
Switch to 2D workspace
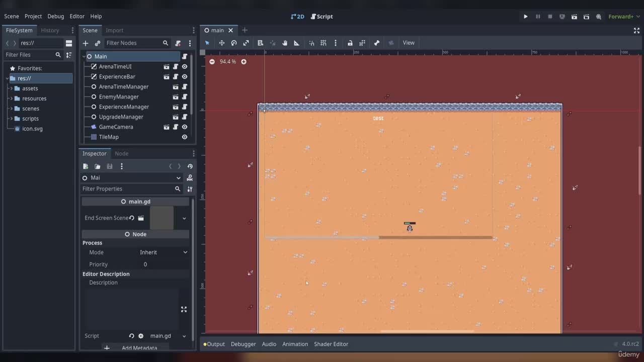pyautogui.click(x=297, y=17)
